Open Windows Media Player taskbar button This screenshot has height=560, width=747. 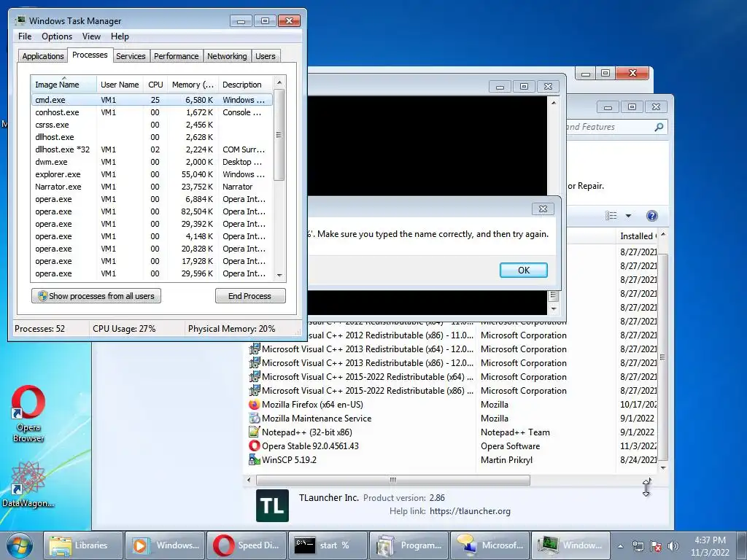pyautogui.click(x=165, y=545)
